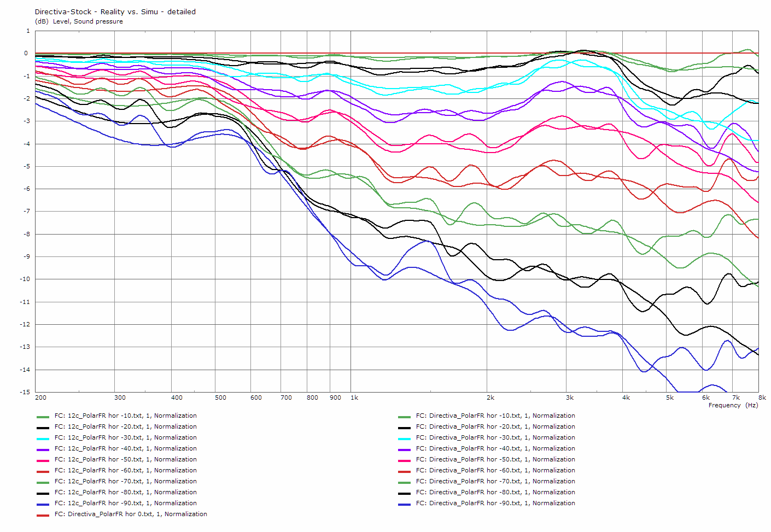Click the cyan swatch for 12c hor -30
Image resolution: width=771 pixels, height=532 pixels.
43,439
